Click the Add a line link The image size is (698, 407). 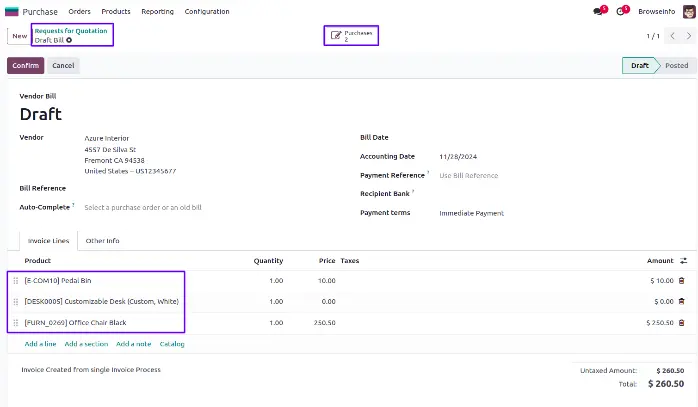click(40, 344)
